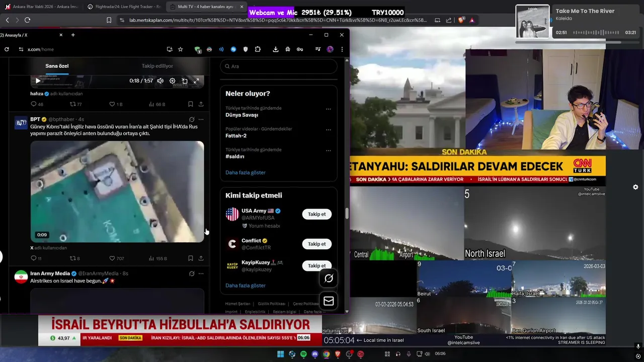Play the BPT tweet video thumbnail
644x362 pixels.
[117, 192]
